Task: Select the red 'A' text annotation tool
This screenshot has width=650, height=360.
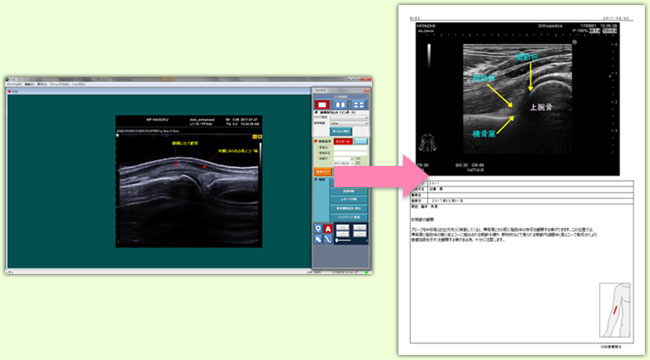Action: pos(328,229)
